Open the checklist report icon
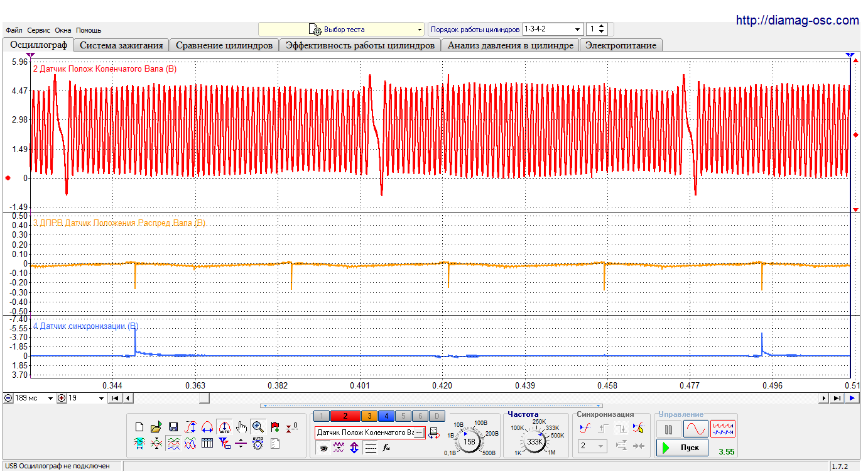The image size is (868, 474). tap(275, 444)
